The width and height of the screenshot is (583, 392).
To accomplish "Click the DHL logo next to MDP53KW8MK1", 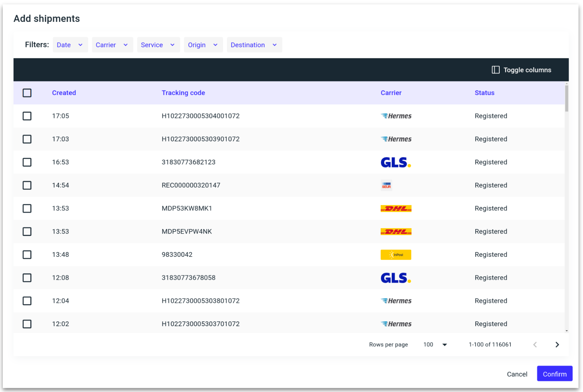I will 396,208.
